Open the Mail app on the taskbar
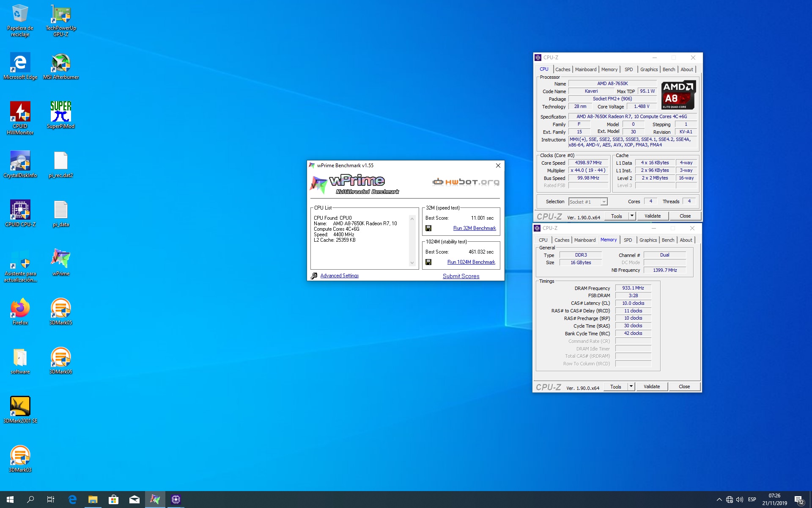812x508 pixels. click(134, 500)
